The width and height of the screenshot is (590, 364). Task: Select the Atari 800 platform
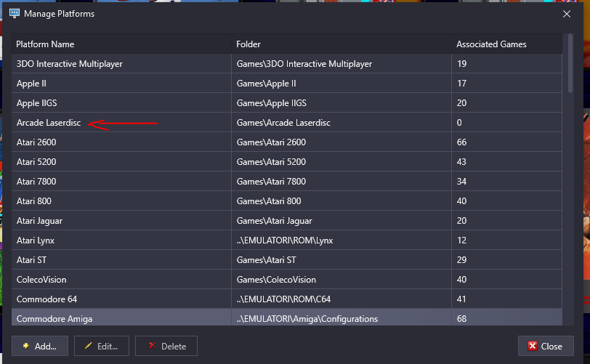coord(34,201)
